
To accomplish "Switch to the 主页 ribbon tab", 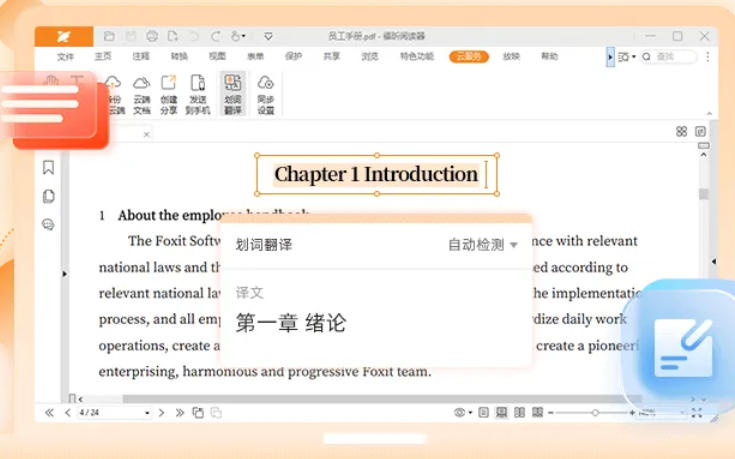I will tap(103, 56).
